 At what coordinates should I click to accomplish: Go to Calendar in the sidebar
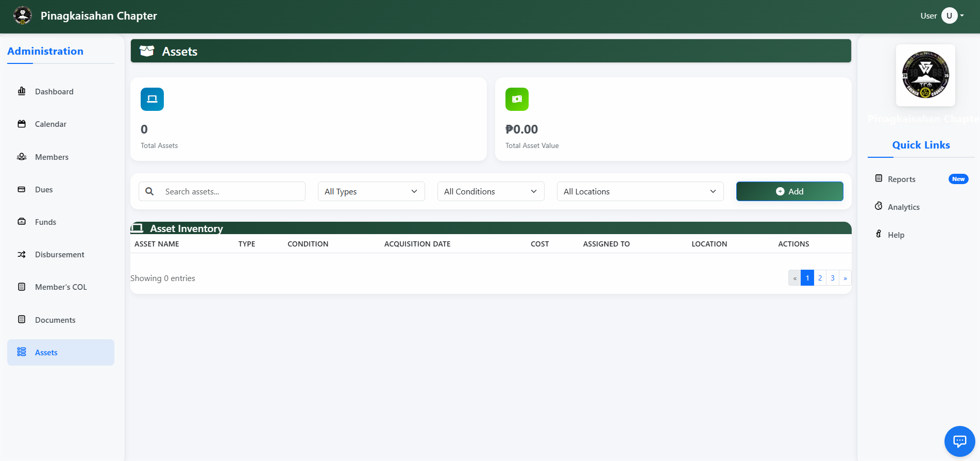tap(50, 124)
